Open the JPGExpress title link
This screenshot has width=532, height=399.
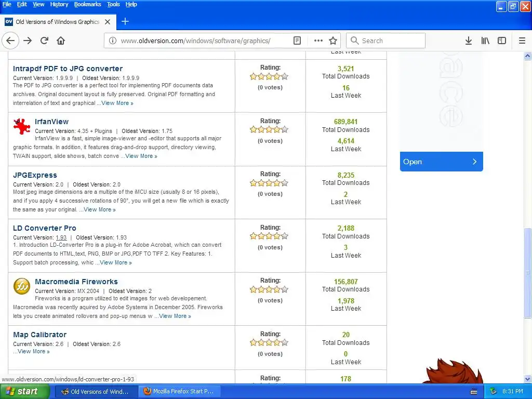[35, 175]
